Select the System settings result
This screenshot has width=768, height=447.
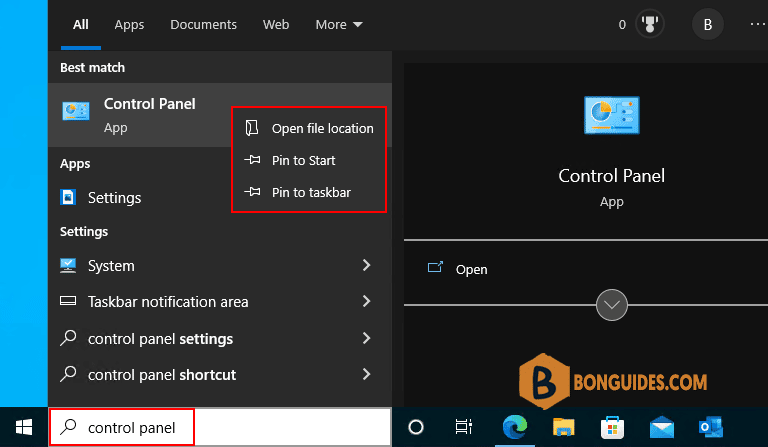(x=220, y=265)
